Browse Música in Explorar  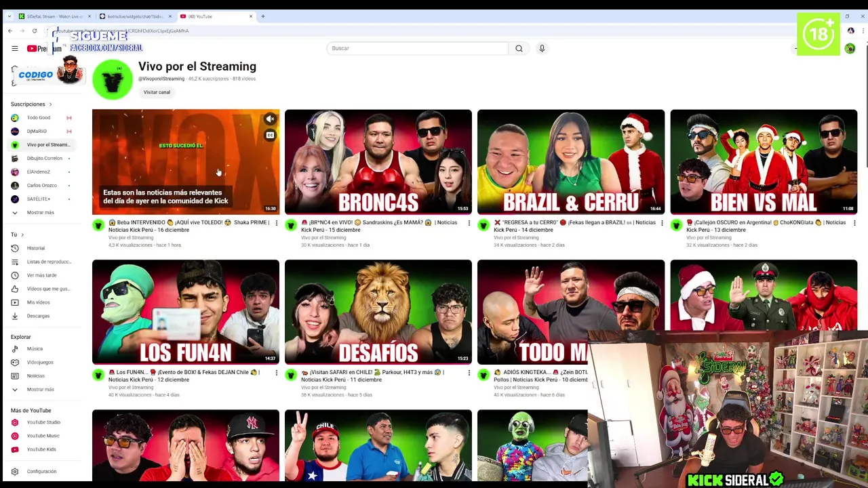tap(34, 348)
